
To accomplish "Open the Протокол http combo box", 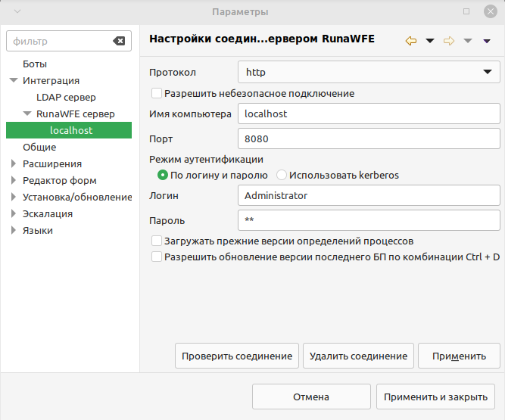I will (x=369, y=72).
